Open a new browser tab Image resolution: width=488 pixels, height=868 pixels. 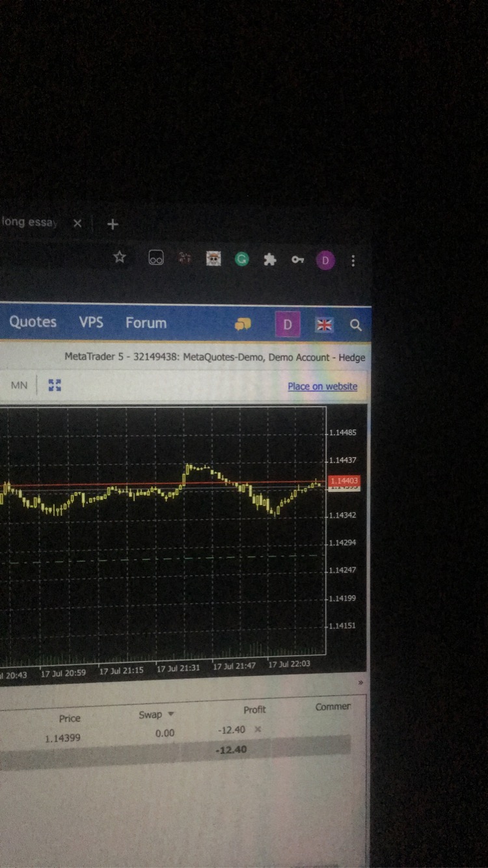(113, 224)
